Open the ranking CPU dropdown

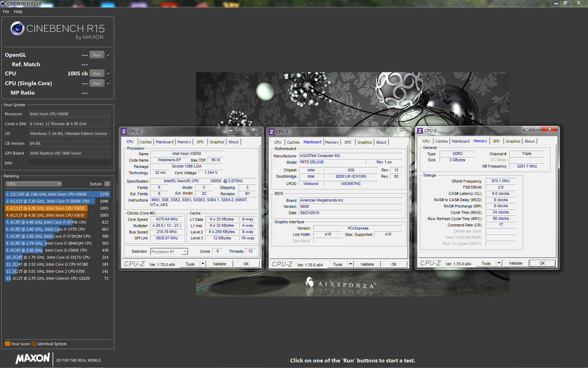(34, 184)
